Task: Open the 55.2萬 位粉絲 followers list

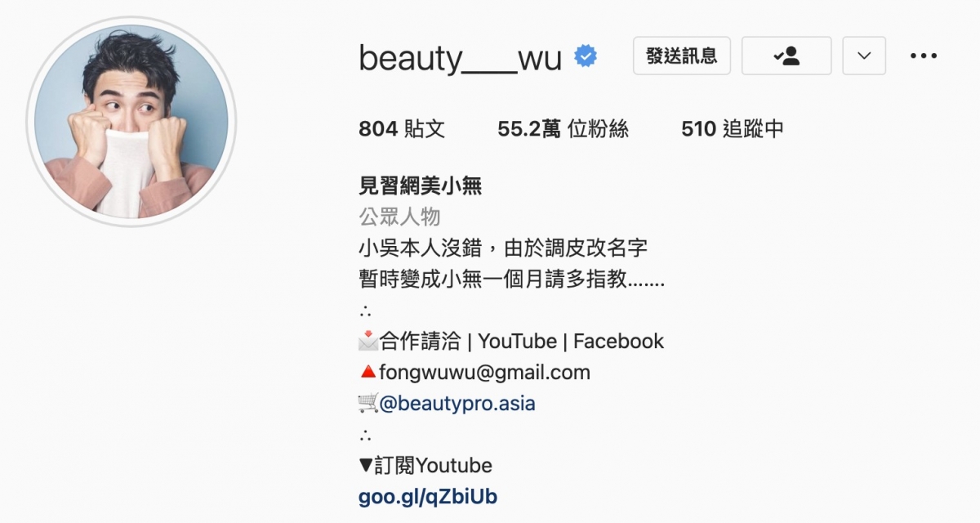Action: [563, 128]
